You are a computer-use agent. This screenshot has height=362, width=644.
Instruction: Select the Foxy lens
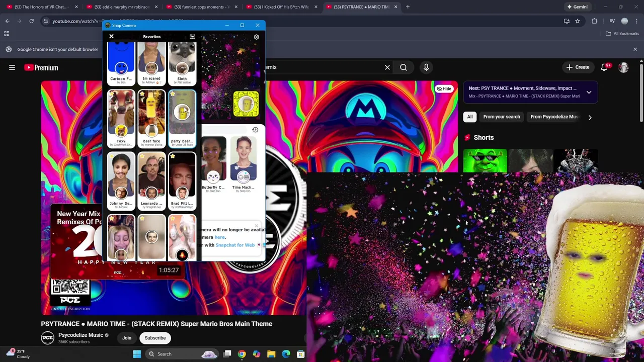(121, 119)
